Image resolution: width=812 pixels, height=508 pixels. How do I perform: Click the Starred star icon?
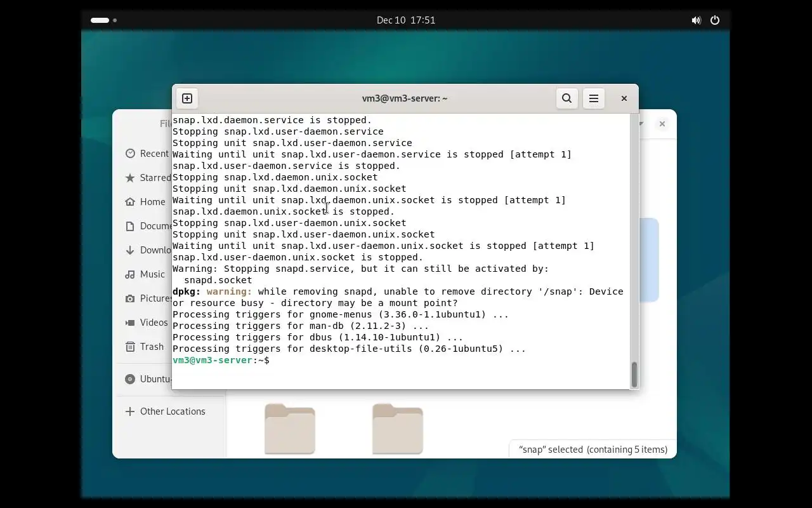point(130,178)
